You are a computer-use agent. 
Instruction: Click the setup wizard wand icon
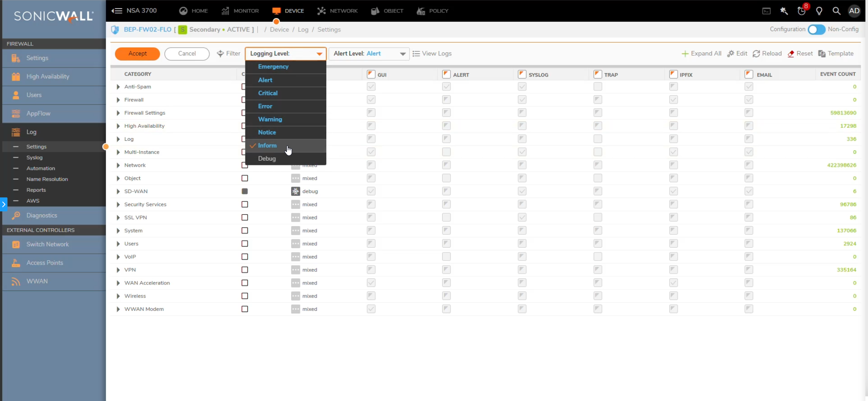784,11
